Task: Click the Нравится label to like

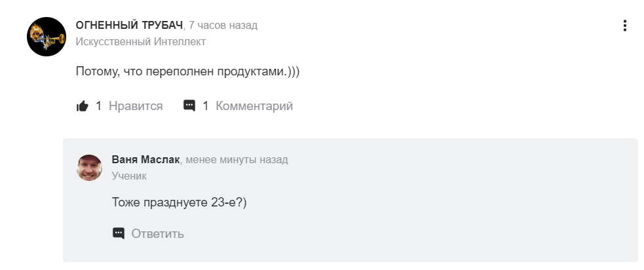Action: click(x=136, y=106)
